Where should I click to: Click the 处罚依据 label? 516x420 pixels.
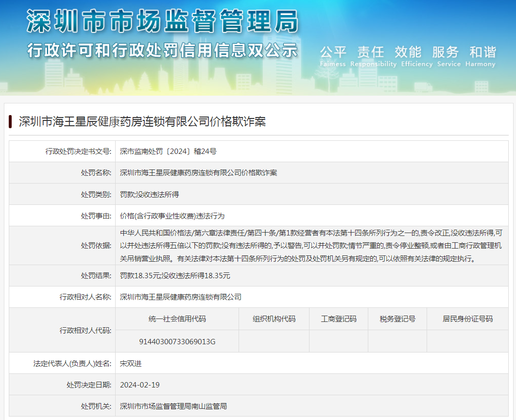(x=96, y=246)
